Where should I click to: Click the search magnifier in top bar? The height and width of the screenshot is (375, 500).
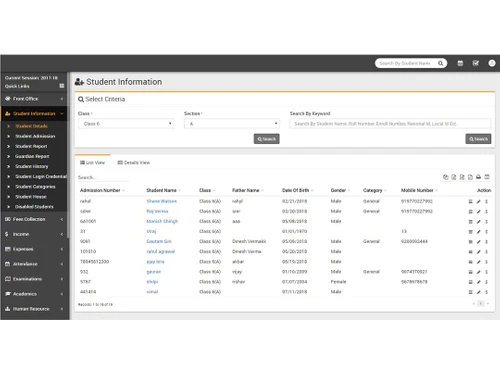(x=440, y=63)
